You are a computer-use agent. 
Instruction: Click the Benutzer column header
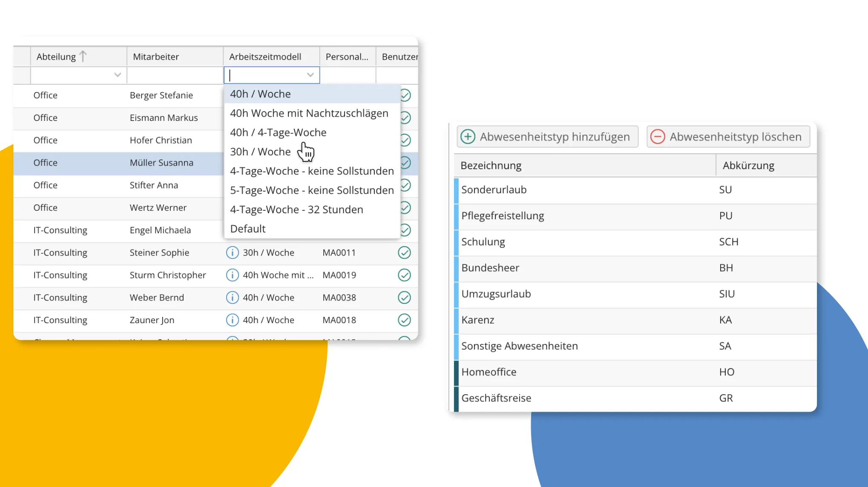coord(397,57)
